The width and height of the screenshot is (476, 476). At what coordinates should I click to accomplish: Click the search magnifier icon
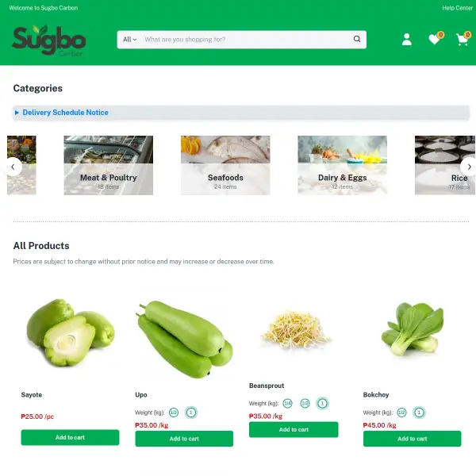pyautogui.click(x=357, y=39)
